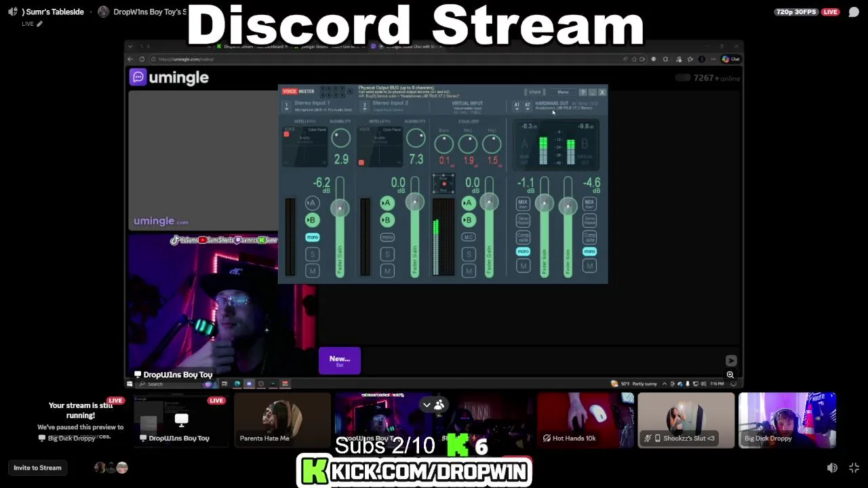Click Audibility knob showing 2.9
Viewport: 868px width, 488px height.
pyautogui.click(x=340, y=138)
